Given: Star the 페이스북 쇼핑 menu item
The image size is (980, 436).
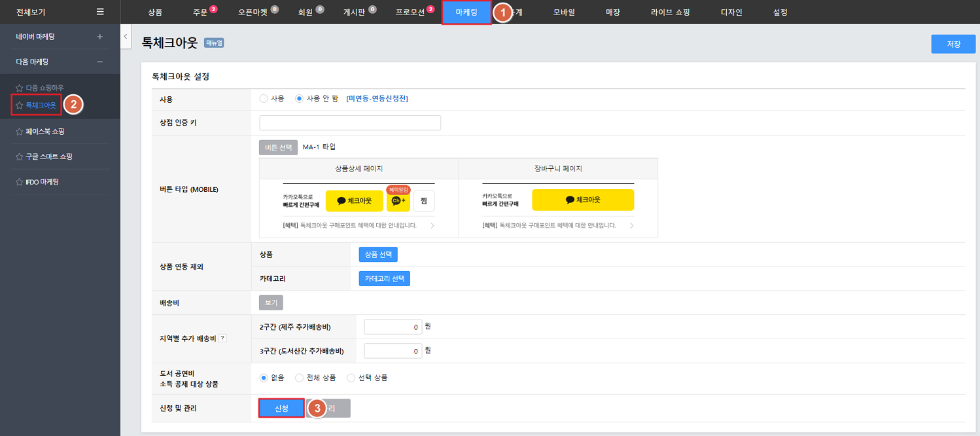Looking at the screenshot, I should 20,132.
